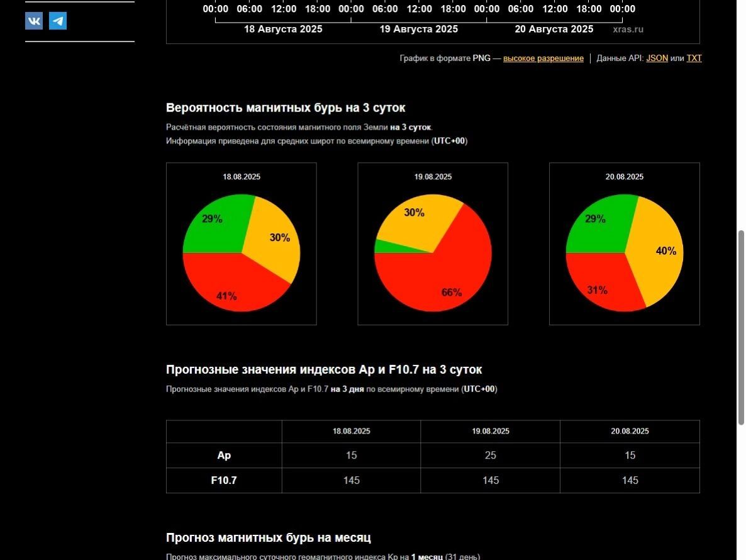Open the Telegram channel icon
746x560 pixels.
(58, 21)
